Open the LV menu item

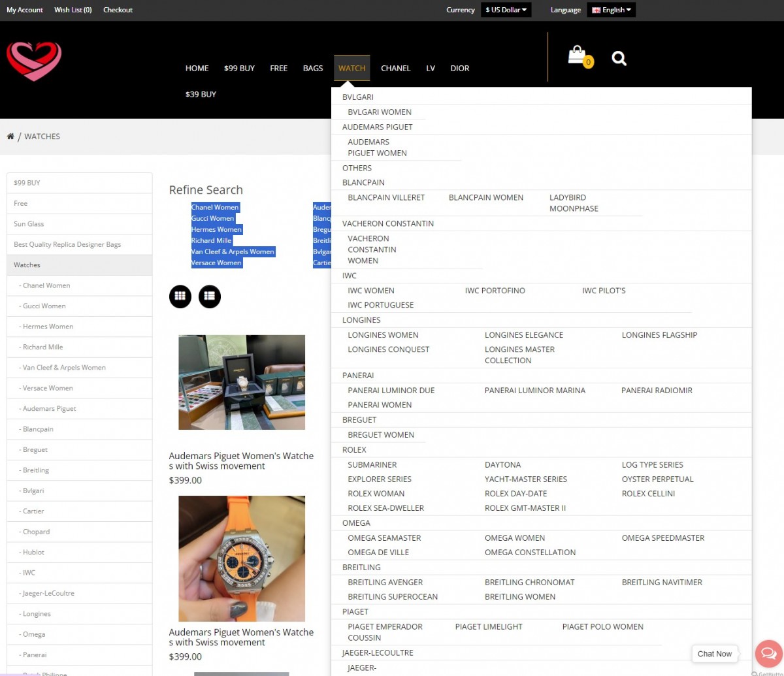431,68
